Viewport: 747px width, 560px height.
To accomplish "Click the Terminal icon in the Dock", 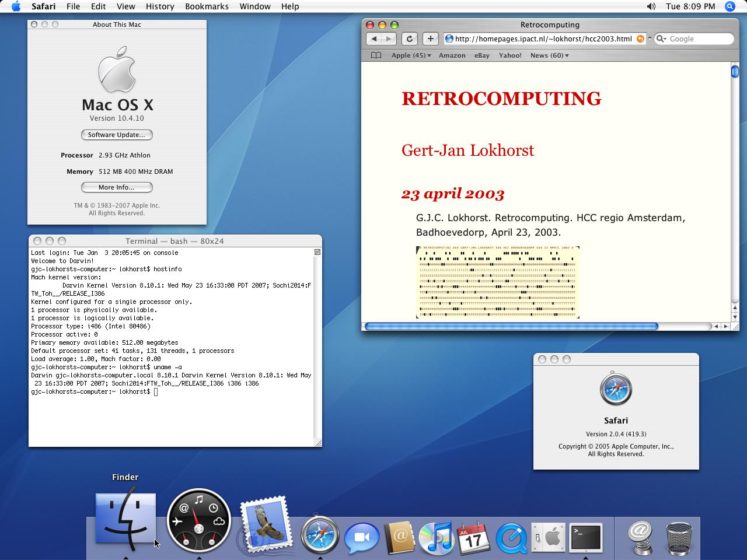I will 586,538.
